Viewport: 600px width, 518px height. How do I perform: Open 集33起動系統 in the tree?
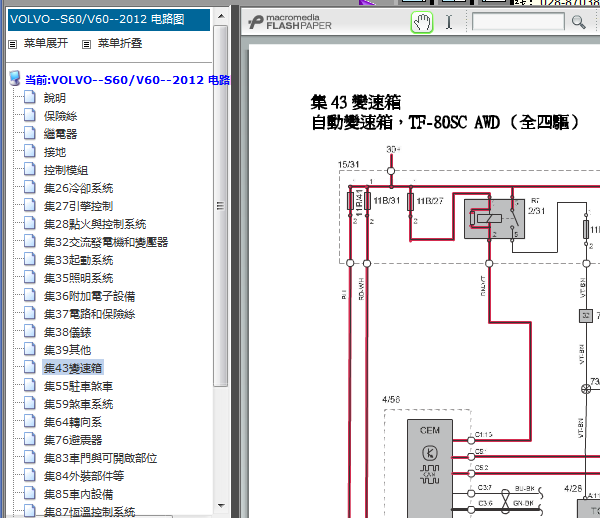pyautogui.click(x=78, y=260)
